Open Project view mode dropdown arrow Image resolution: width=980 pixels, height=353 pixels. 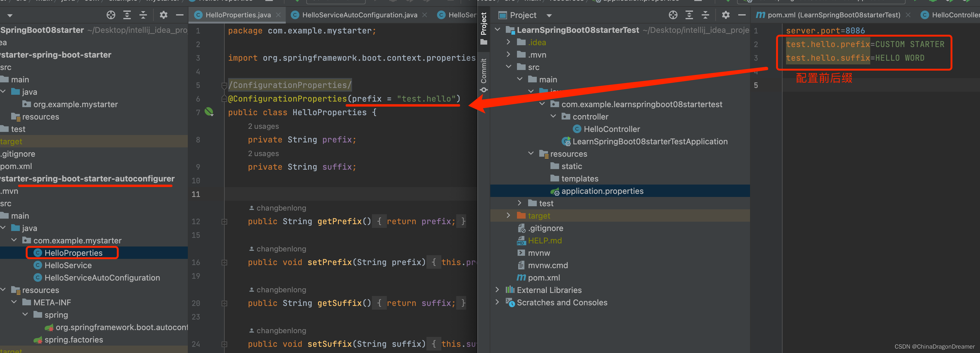coord(549,15)
